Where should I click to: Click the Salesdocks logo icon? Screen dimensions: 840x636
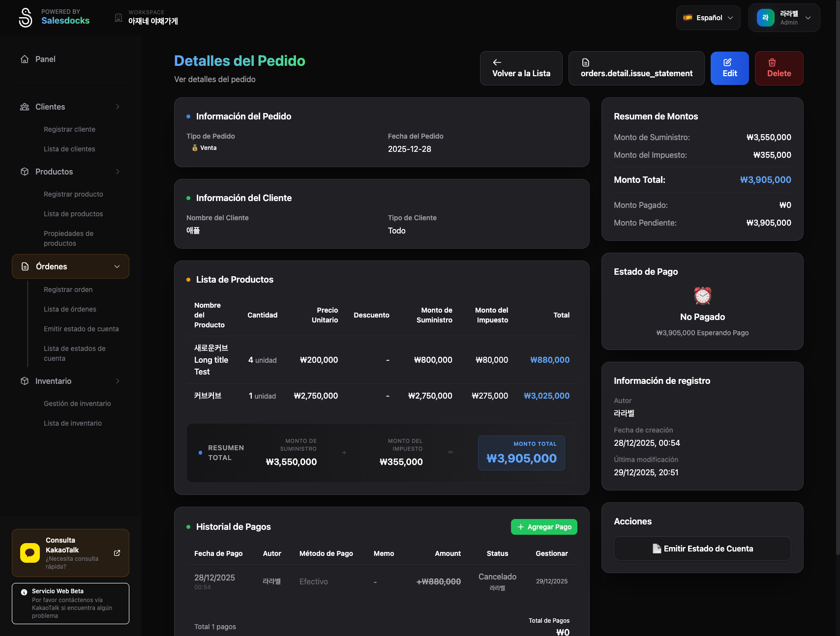[25, 18]
